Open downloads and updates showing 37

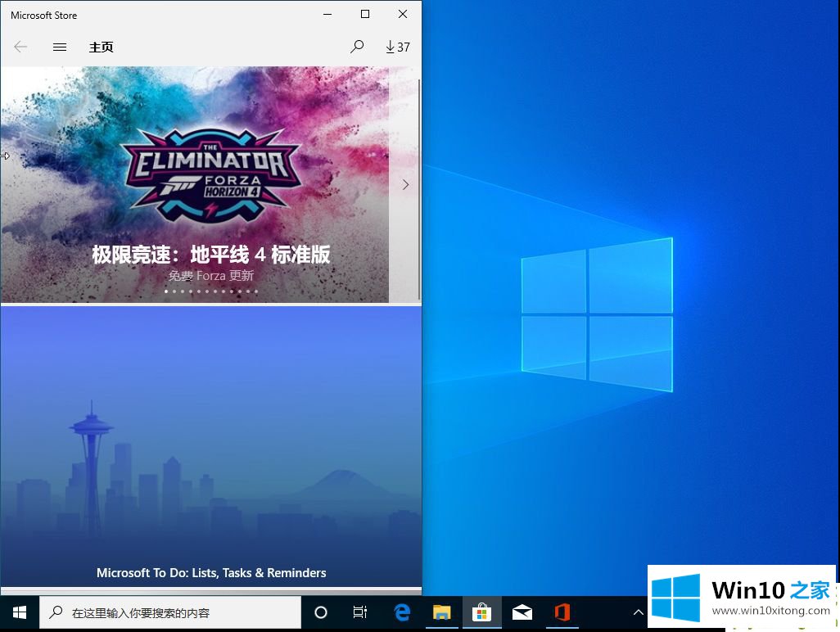click(x=398, y=47)
